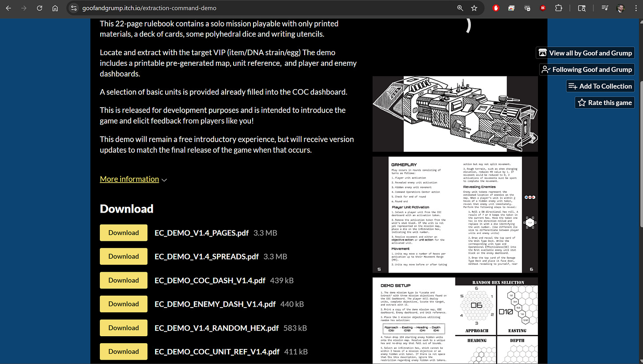The image size is (643, 364).
Task: Click Following Goof and Grump button
Action: [587, 69]
